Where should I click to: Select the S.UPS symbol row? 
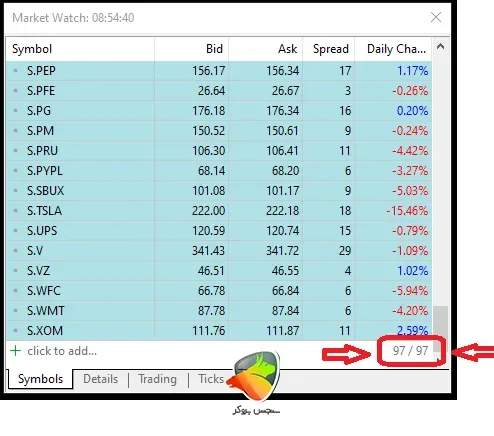pos(219,231)
